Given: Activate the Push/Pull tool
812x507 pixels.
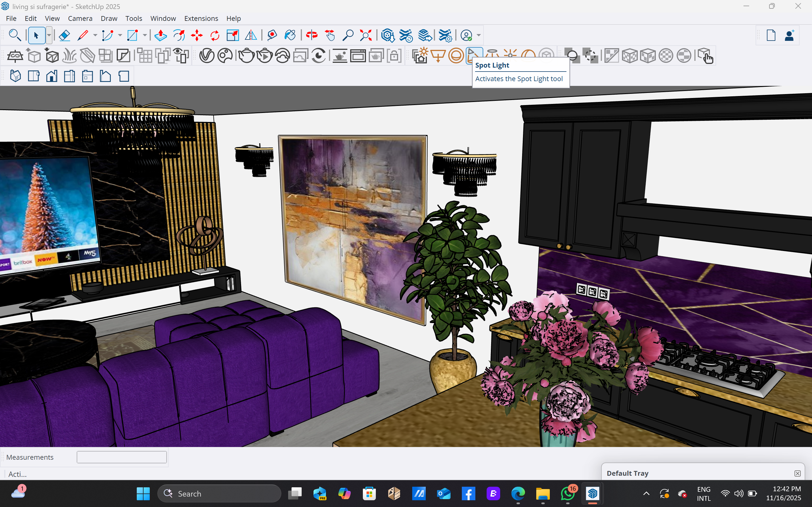Looking at the screenshot, I should click(x=161, y=35).
